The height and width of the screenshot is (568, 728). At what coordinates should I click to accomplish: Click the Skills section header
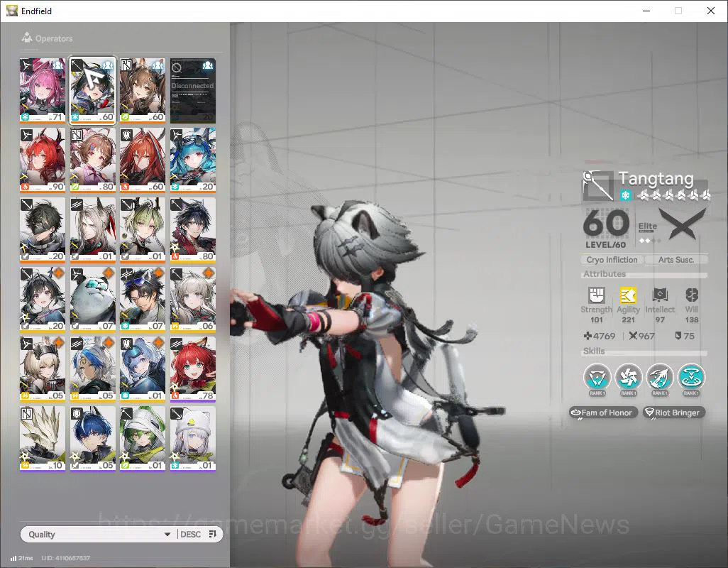coord(594,351)
